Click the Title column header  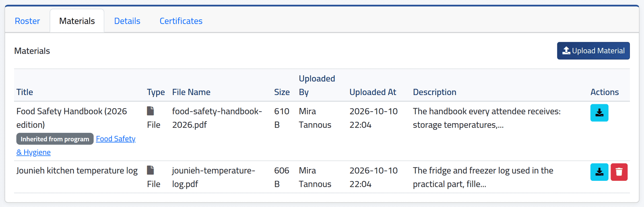25,92
